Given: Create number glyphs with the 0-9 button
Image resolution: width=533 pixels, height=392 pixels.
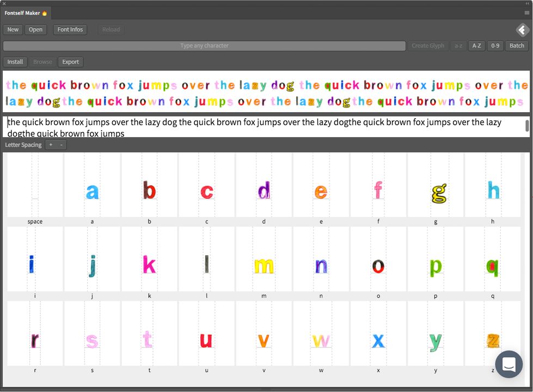Looking at the screenshot, I should [x=495, y=46].
